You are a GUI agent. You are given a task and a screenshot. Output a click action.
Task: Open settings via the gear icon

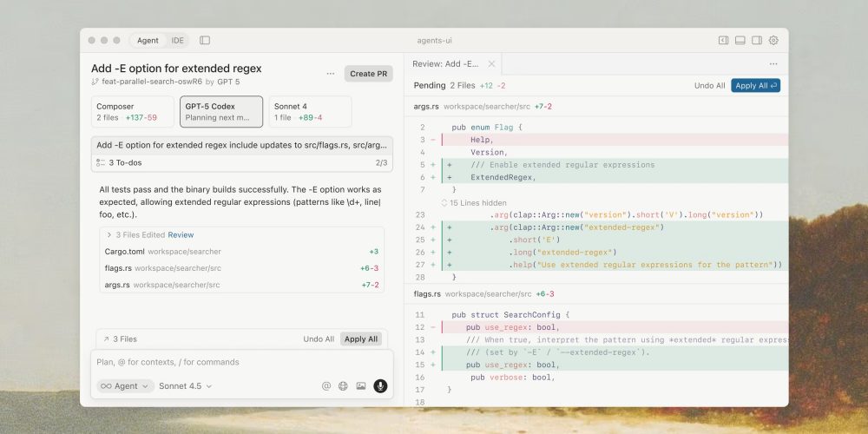click(773, 40)
